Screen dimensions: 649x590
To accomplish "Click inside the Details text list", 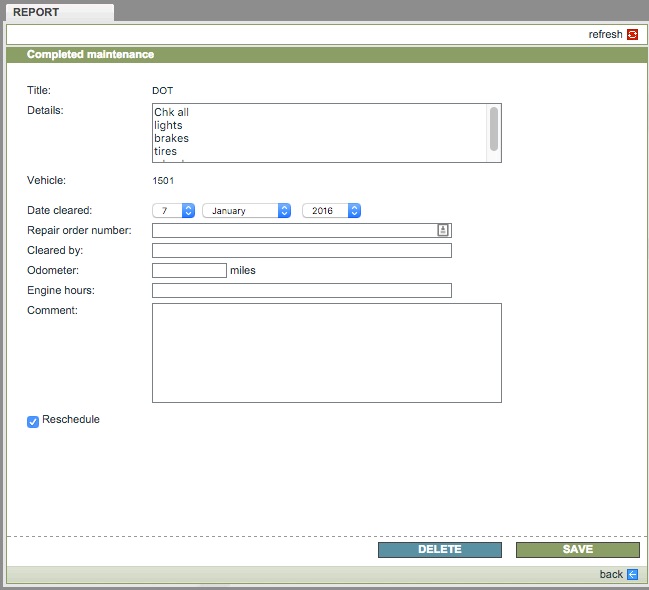I will click(318, 133).
